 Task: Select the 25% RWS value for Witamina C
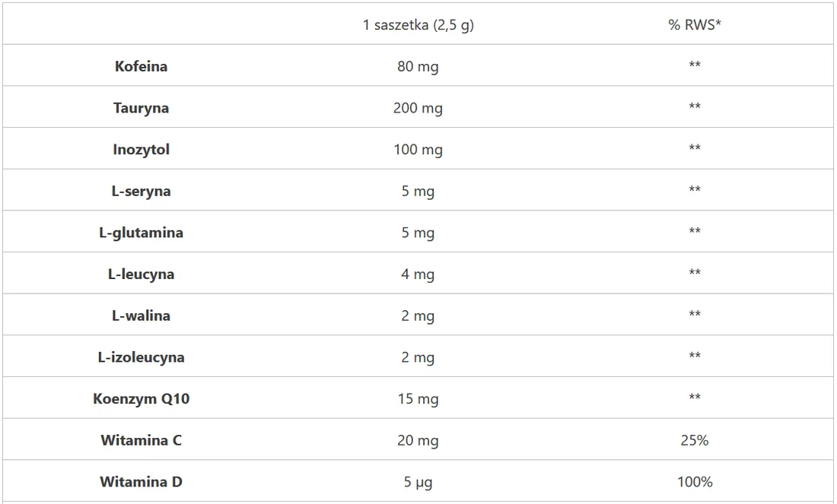(695, 441)
